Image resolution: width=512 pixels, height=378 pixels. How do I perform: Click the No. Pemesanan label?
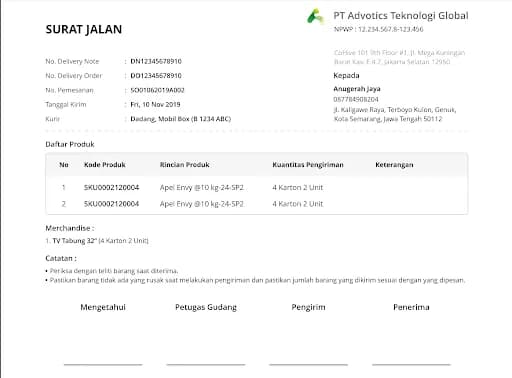pyautogui.click(x=70, y=90)
